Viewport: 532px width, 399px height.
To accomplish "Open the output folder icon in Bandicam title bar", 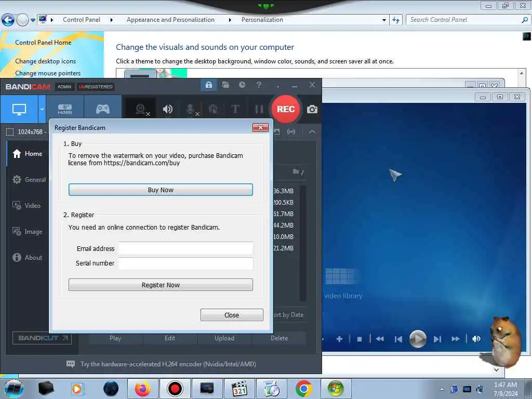I will click(x=225, y=85).
